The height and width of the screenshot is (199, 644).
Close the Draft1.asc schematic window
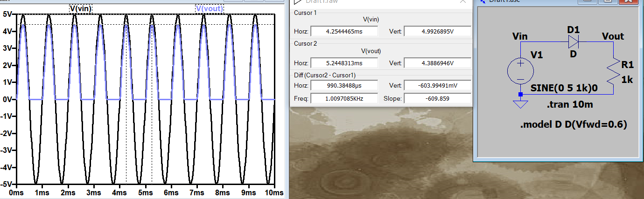pos(629,1)
